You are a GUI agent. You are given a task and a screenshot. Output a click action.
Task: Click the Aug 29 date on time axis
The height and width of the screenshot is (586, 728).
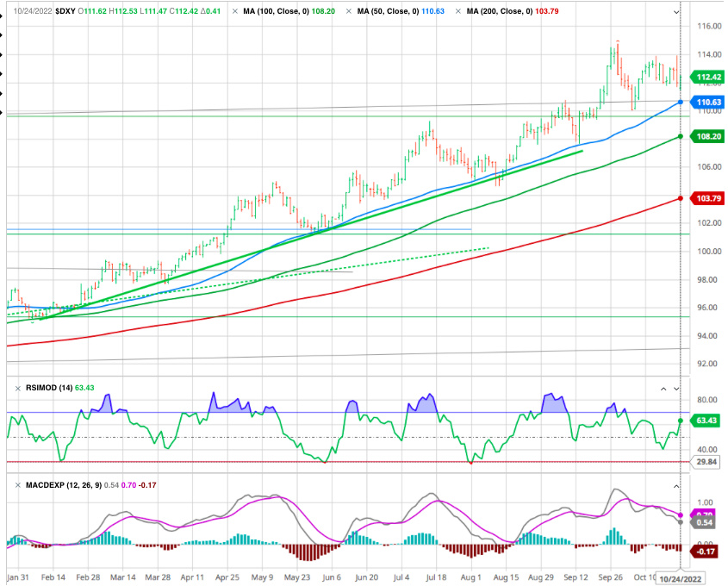541,577
